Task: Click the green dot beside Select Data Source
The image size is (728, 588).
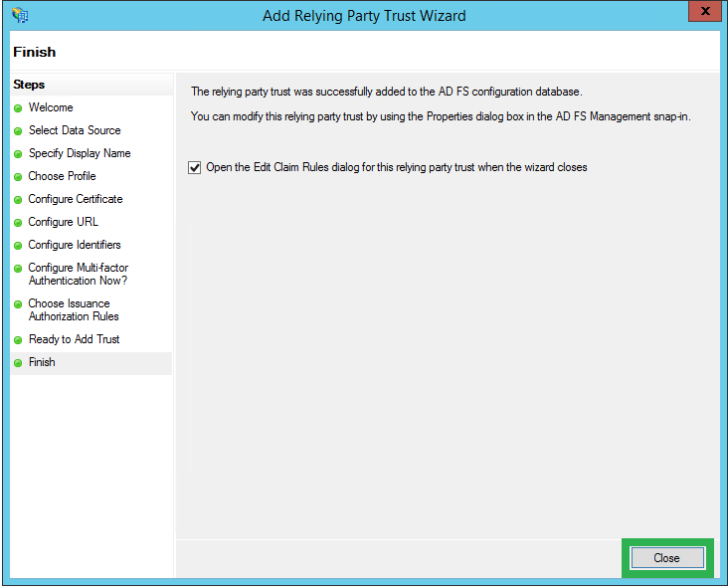Action: [x=18, y=131]
